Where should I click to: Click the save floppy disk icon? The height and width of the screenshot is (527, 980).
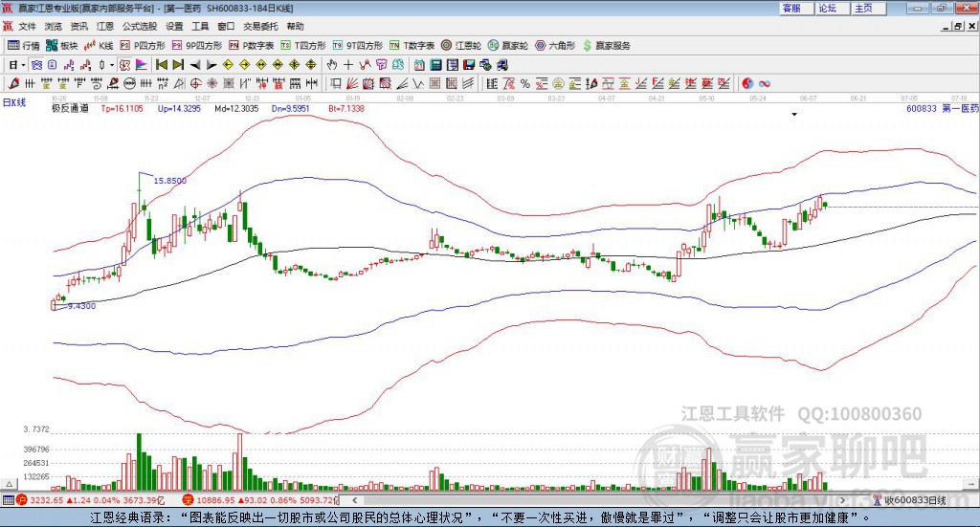pyautogui.click(x=469, y=65)
